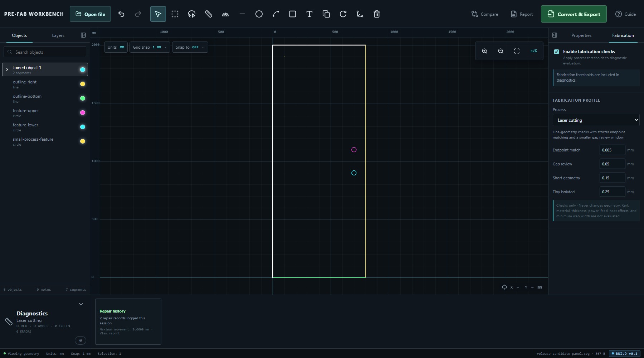Screen dimensions: 644x358
Task: Collapse the Diagnostics panel chevron
Action: tap(81, 304)
